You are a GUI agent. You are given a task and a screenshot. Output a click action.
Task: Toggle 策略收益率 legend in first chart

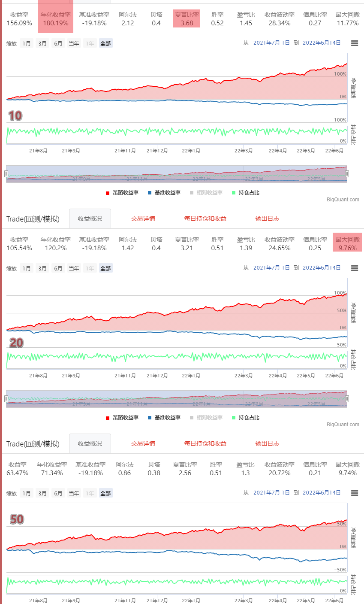(x=122, y=193)
